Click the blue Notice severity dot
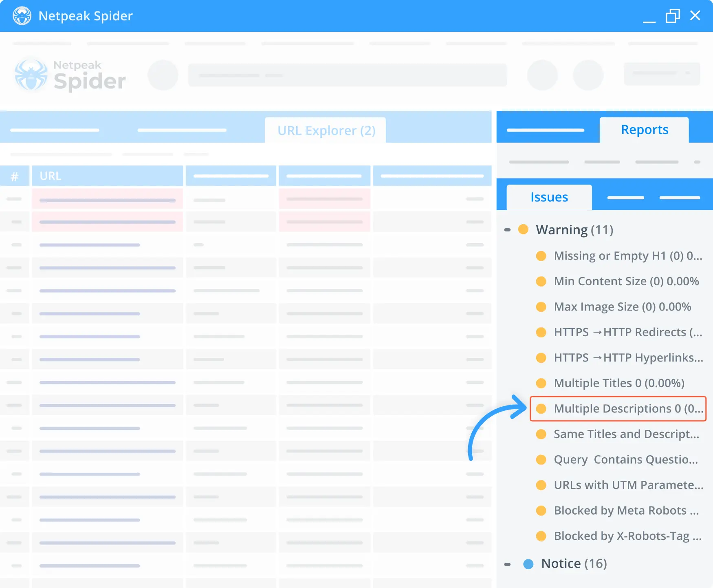 coord(528,564)
